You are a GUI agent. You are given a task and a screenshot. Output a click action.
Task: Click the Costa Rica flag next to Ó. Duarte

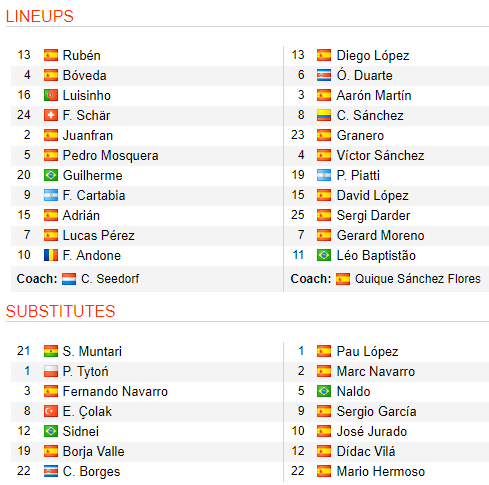pyautogui.click(x=324, y=75)
